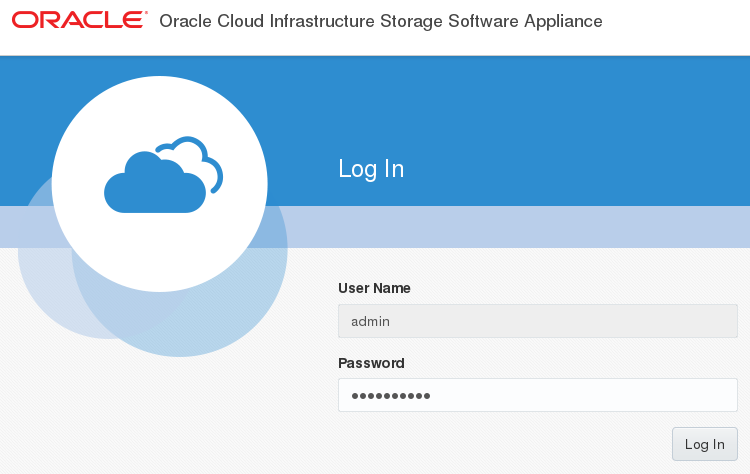Click the gray area left of Log In button

[x=500, y=444]
